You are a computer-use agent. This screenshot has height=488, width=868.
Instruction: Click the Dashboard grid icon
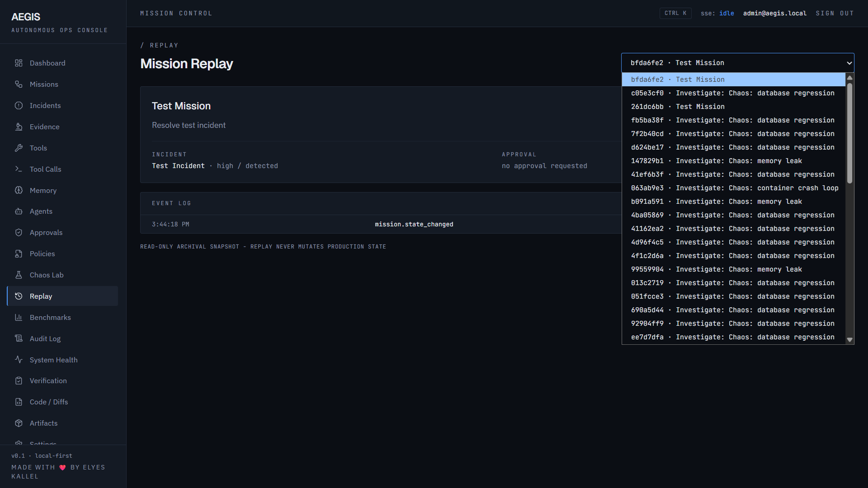[x=19, y=63]
